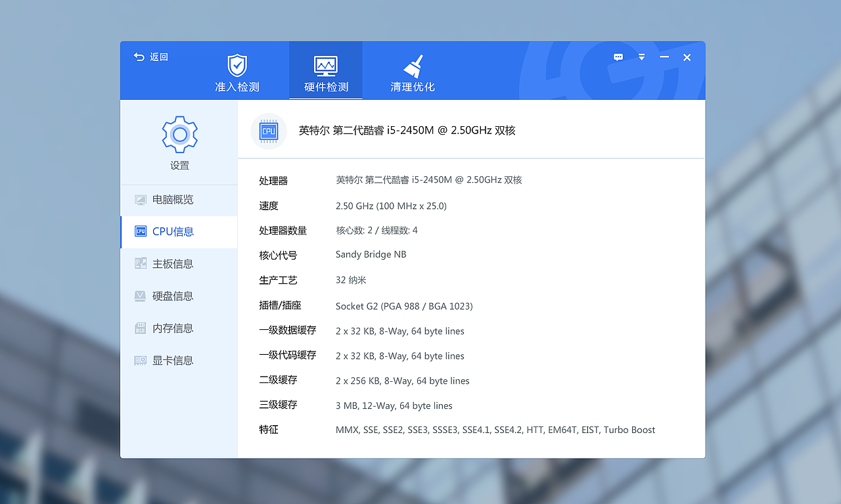Click the 准入检测 shield icon
Viewport: 841px width, 504px height.
coord(237,66)
